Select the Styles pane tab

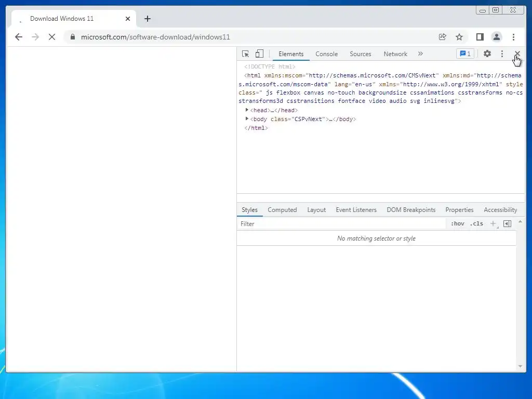click(249, 210)
